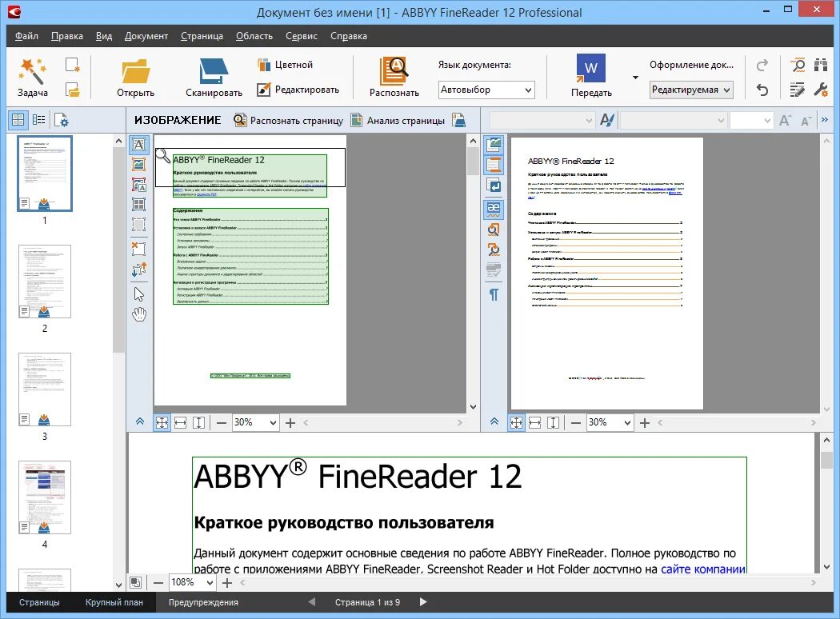The height and width of the screenshot is (619, 840).
Task: Click the Открыть folder icon
Action: pos(135,72)
